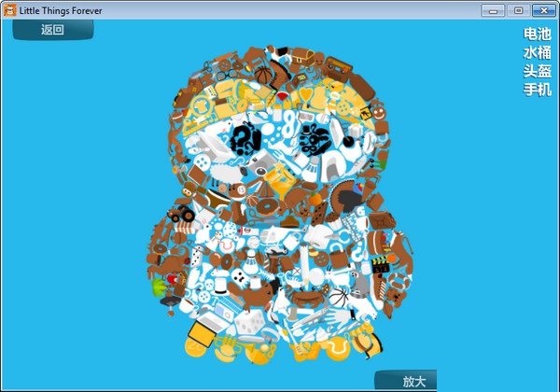The width and height of the screenshot is (560, 392).
Task: Tap the black question mark
Action: pyautogui.click(x=245, y=138)
